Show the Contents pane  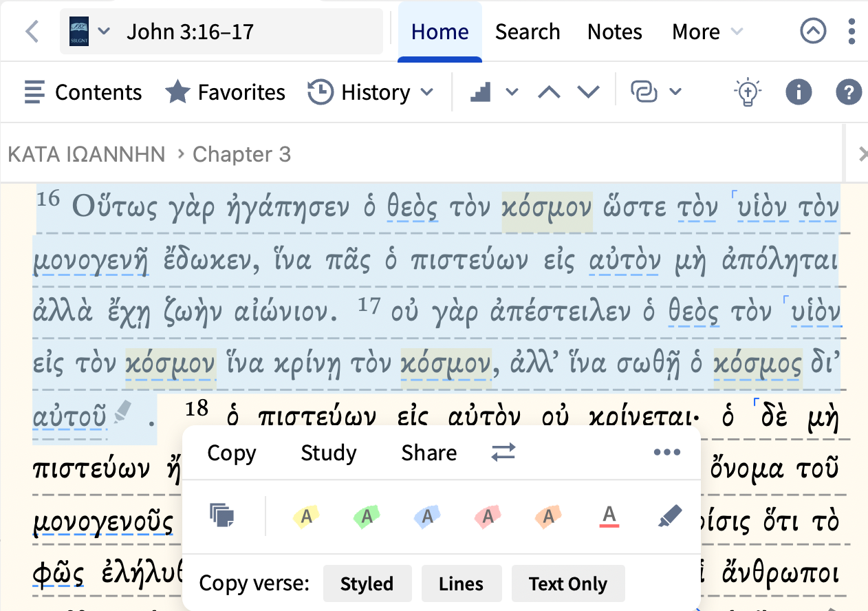point(83,92)
